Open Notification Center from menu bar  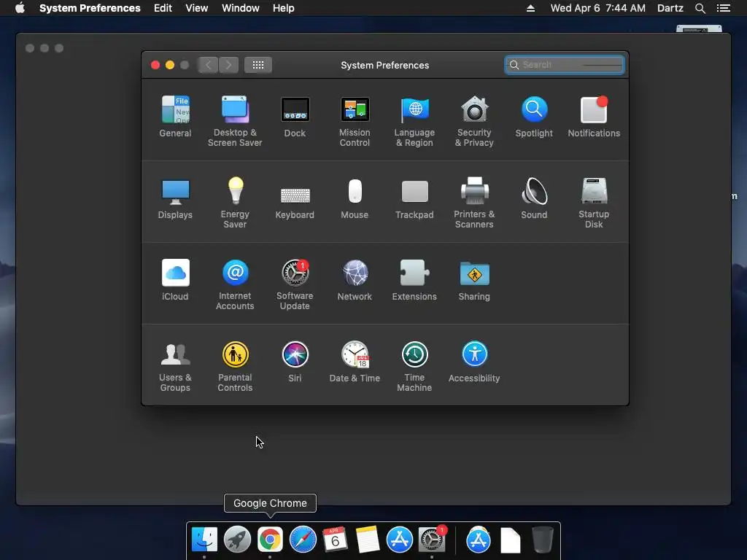pyautogui.click(x=724, y=8)
